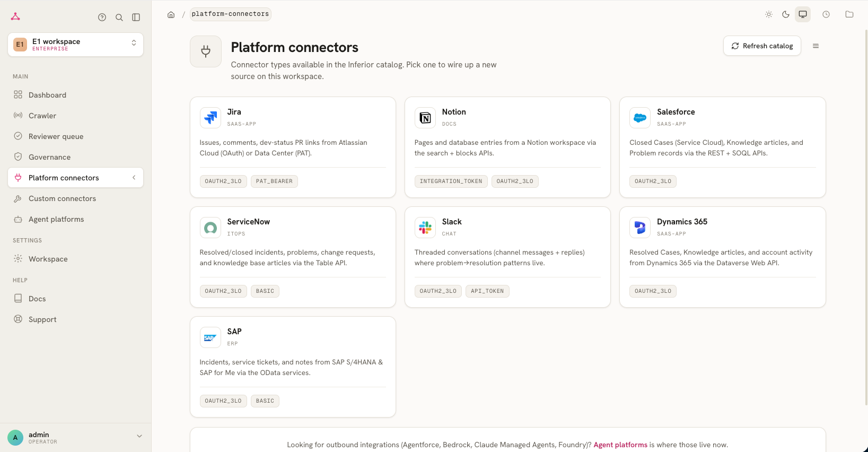868x452 pixels.
Task: Click the platform-connectors breadcrumb
Action: 230,14
